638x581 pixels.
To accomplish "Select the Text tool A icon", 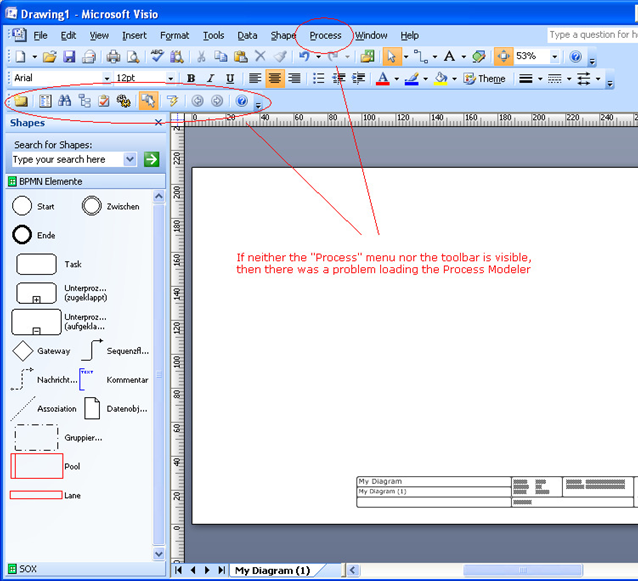I will [x=449, y=56].
